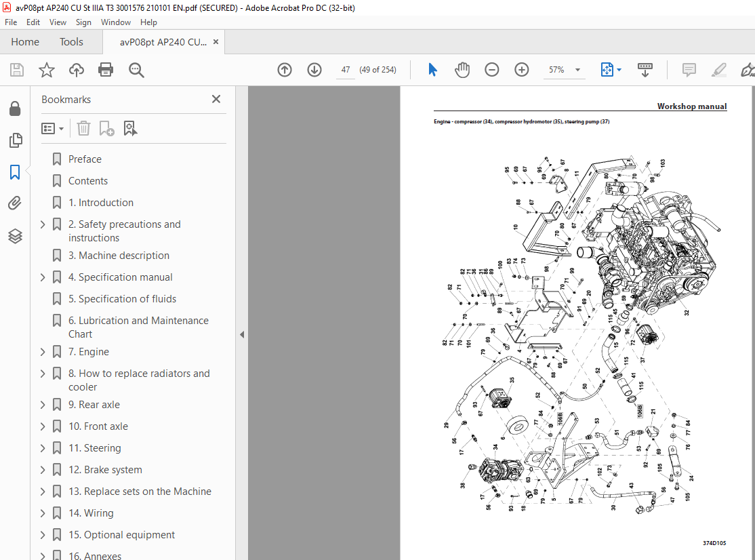Activate the Hand pan tool
755x560 pixels.
pos(462,70)
